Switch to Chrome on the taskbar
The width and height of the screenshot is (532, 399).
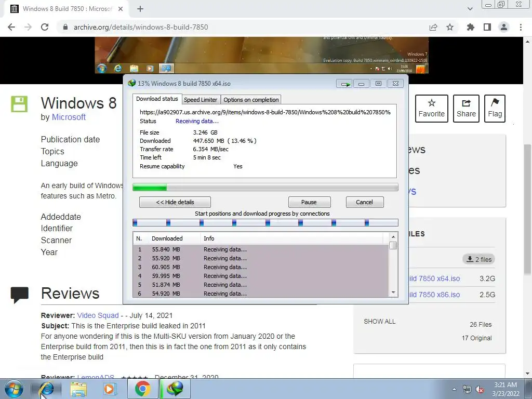tap(142, 389)
